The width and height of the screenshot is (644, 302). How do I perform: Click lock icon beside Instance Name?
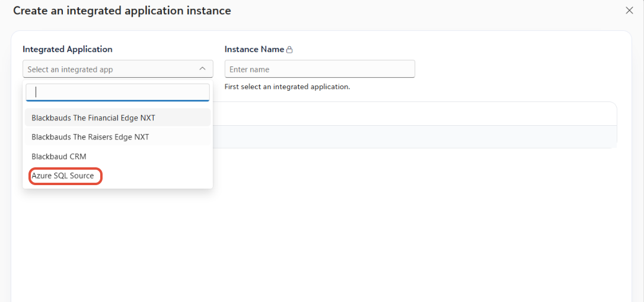(289, 50)
